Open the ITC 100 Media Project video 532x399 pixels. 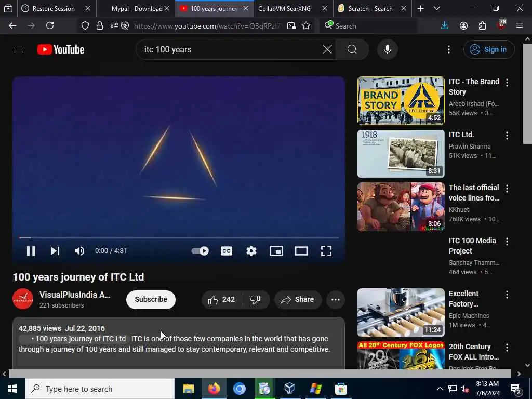pos(472,246)
